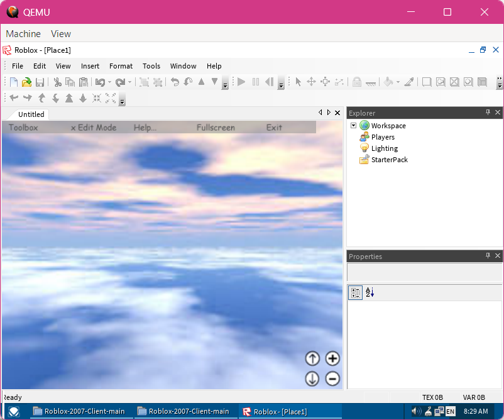
Task: Open the QEMU Machine menu
Action: pyautogui.click(x=23, y=34)
